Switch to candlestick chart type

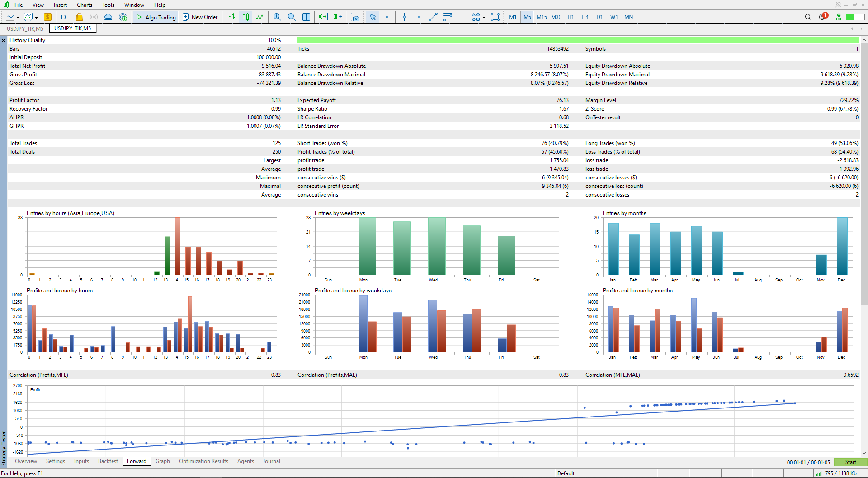click(245, 17)
